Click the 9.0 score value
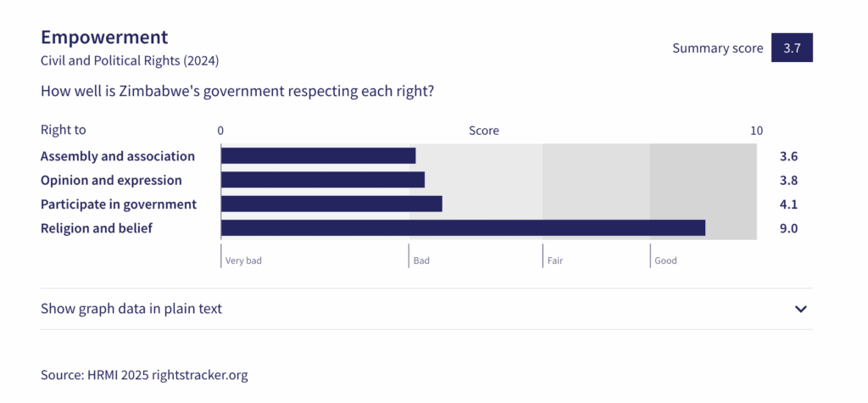Screen dimensions: 868x403 coord(788,227)
